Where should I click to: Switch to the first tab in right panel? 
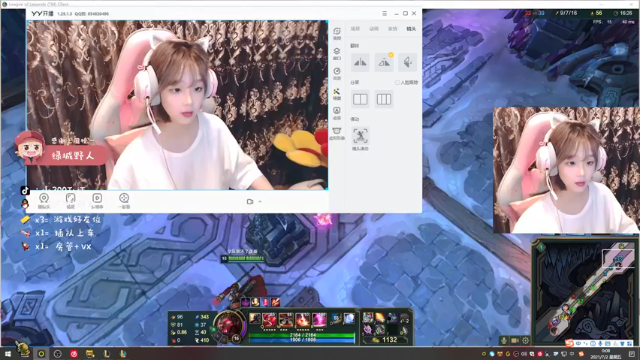(355, 29)
